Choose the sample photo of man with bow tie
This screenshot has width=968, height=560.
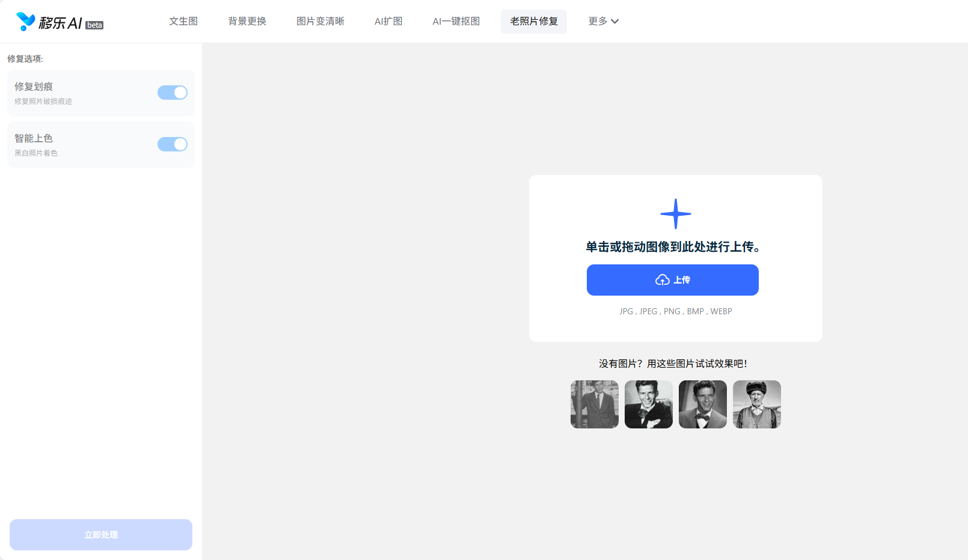703,404
